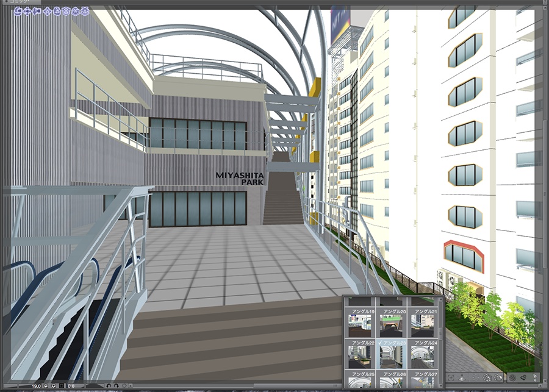This screenshot has width=549, height=392.
Task: Select the camera move tool
Action: pyautogui.click(x=28, y=11)
